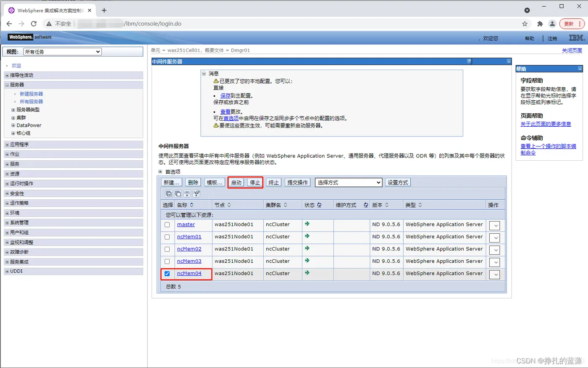Screen dimensions: 588x368
Task: Open the 选择方式 dropdown
Action: coord(348,183)
